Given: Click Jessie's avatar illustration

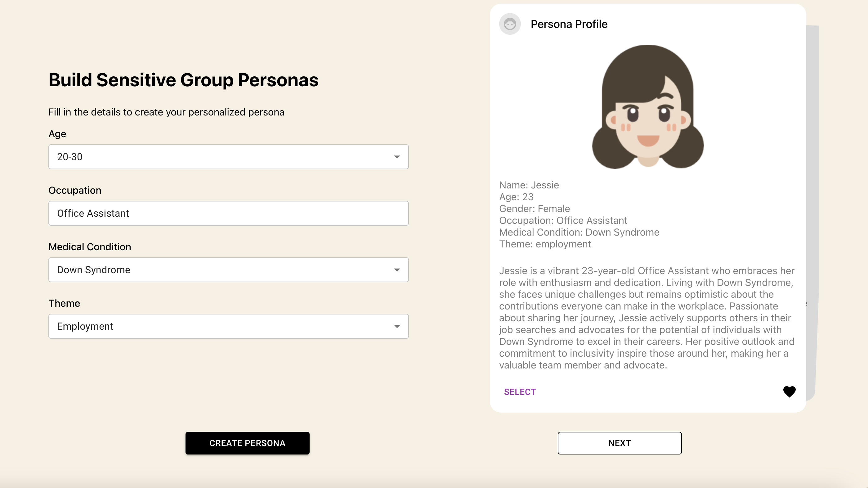Looking at the screenshot, I should click(648, 107).
